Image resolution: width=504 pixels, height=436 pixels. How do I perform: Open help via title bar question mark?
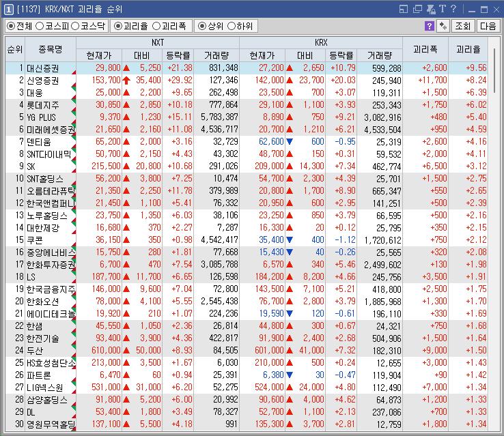click(x=453, y=9)
